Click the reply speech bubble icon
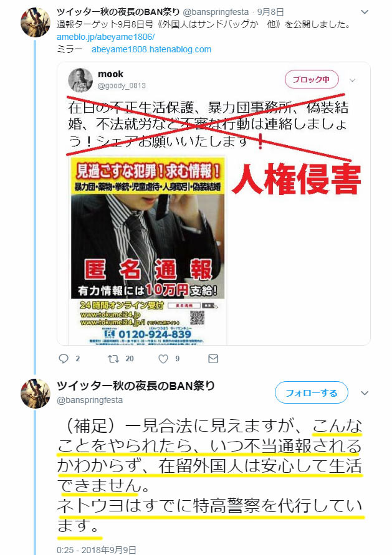This screenshot has width=392, height=555. click(x=64, y=359)
